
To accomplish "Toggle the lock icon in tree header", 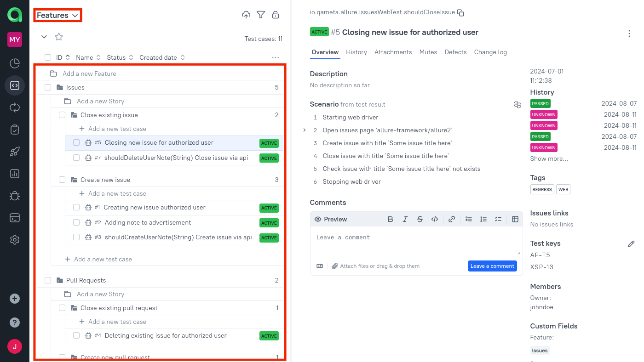I will pyautogui.click(x=276, y=15).
